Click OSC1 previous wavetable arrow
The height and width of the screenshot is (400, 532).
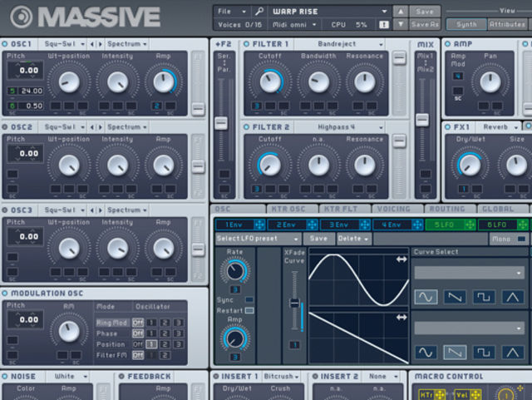click(x=92, y=44)
